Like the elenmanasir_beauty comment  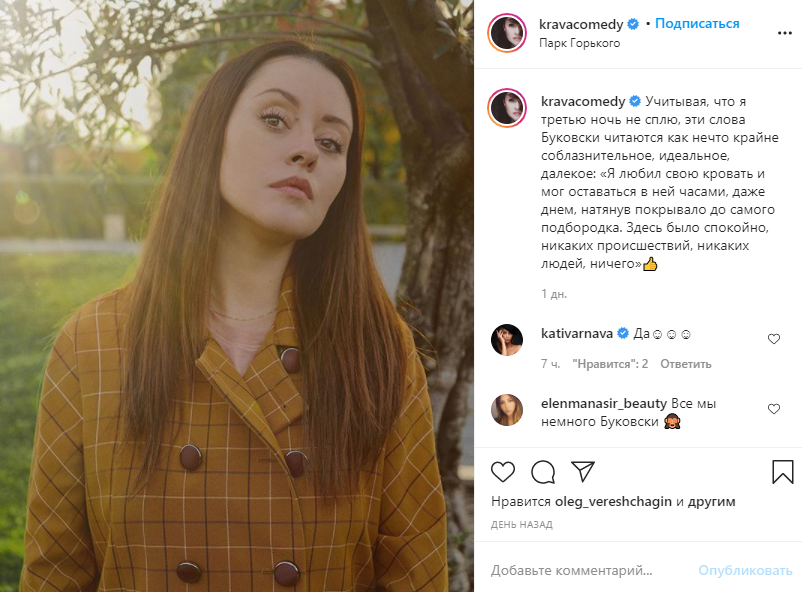click(773, 409)
